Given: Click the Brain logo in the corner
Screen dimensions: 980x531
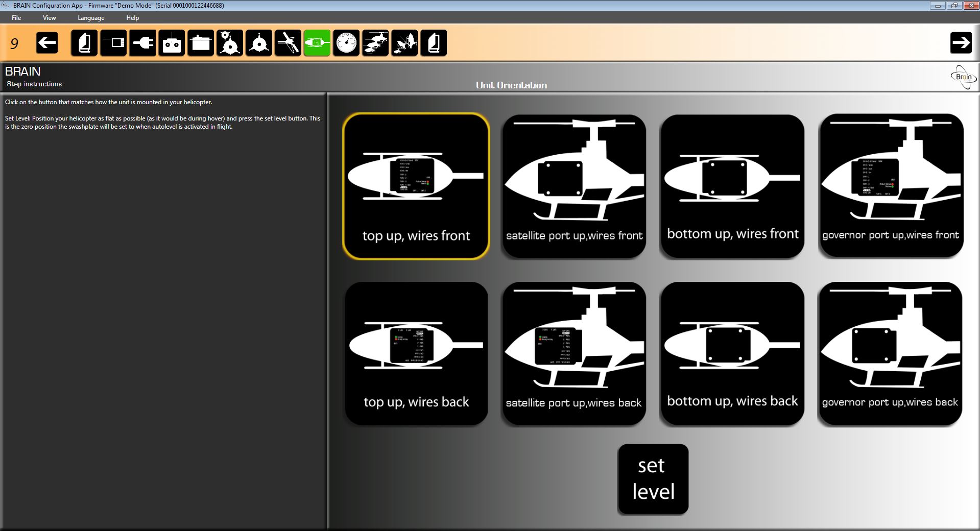Looking at the screenshot, I should pos(963,77).
